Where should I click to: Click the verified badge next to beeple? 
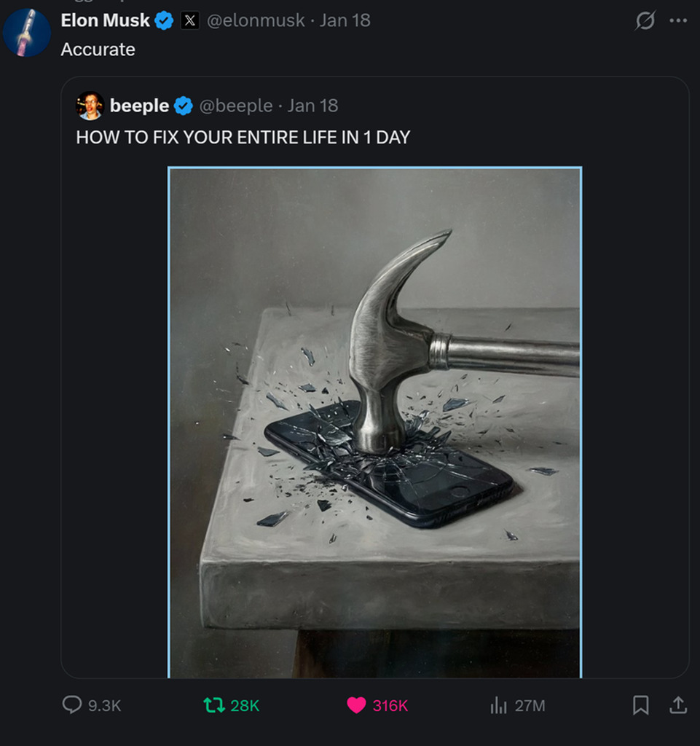point(184,106)
